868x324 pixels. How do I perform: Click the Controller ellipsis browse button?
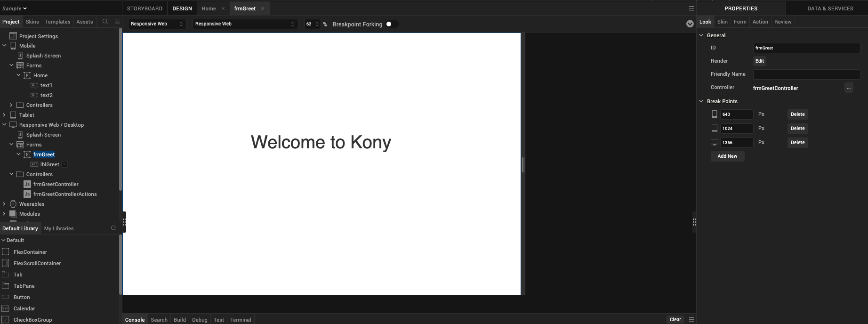[x=849, y=88]
